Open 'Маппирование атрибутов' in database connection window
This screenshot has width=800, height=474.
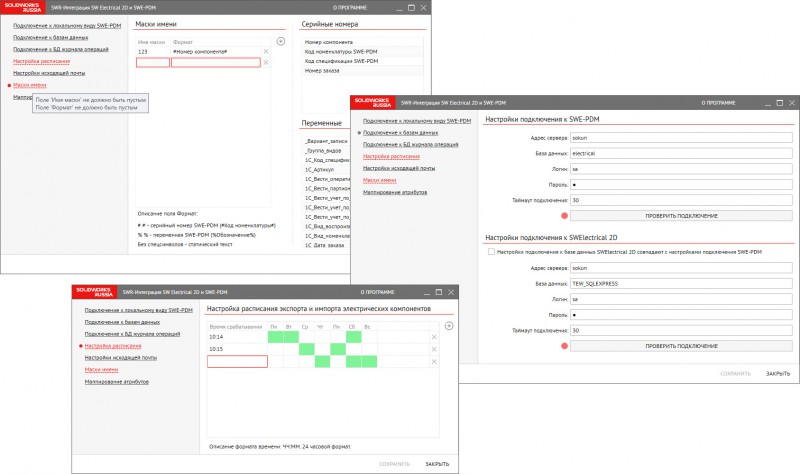coord(395,192)
